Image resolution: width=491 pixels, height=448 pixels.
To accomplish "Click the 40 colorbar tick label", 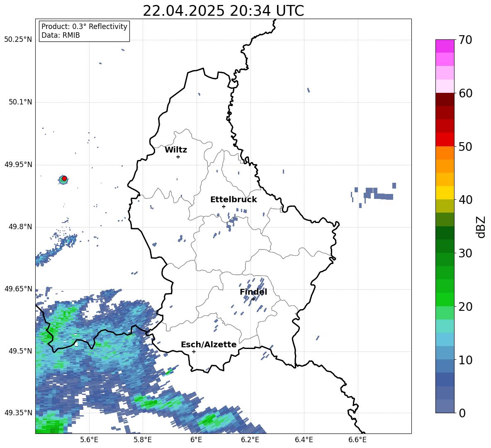I will pos(465,200).
